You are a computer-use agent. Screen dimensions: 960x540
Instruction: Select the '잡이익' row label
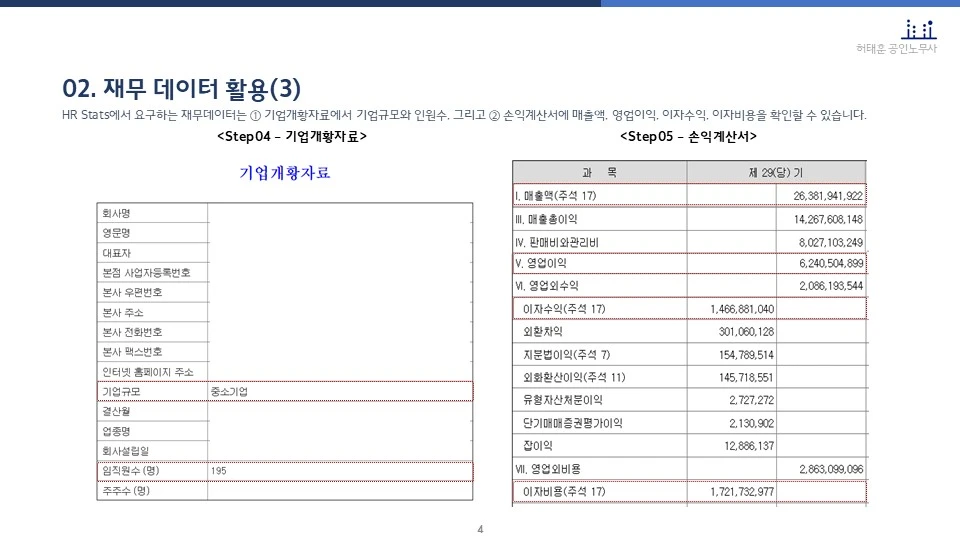click(538, 446)
